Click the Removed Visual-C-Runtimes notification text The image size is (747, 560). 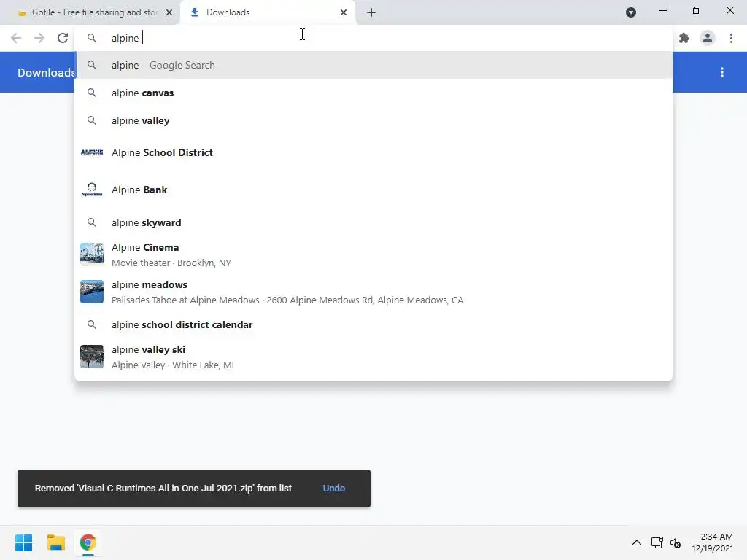pos(163,488)
